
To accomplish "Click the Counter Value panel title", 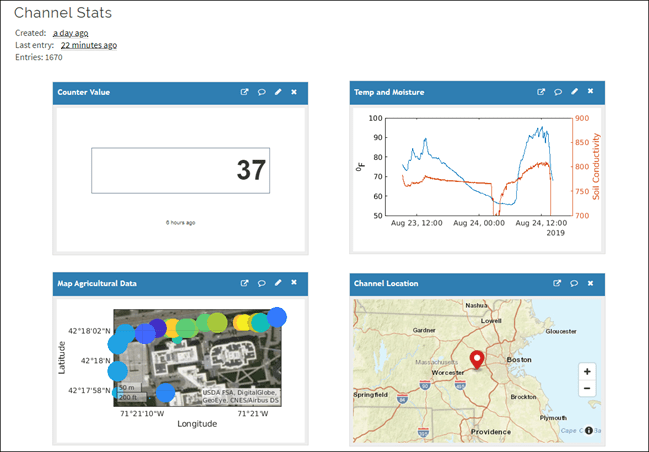I will click(84, 92).
